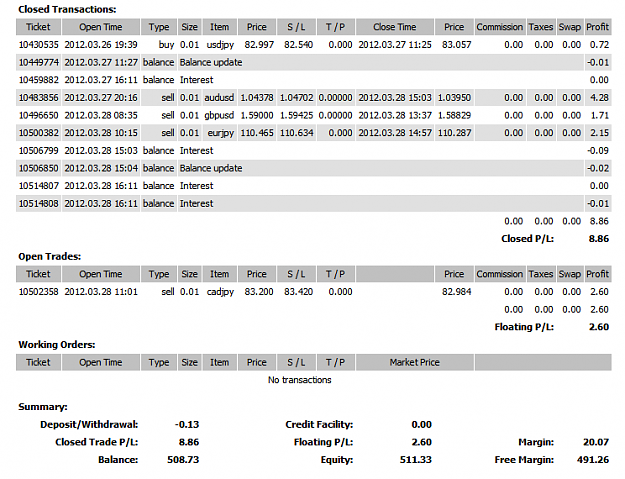Viewport: 625px width, 479px height.
Task: Click Commission header in Closed Transactions
Action: (500, 27)
